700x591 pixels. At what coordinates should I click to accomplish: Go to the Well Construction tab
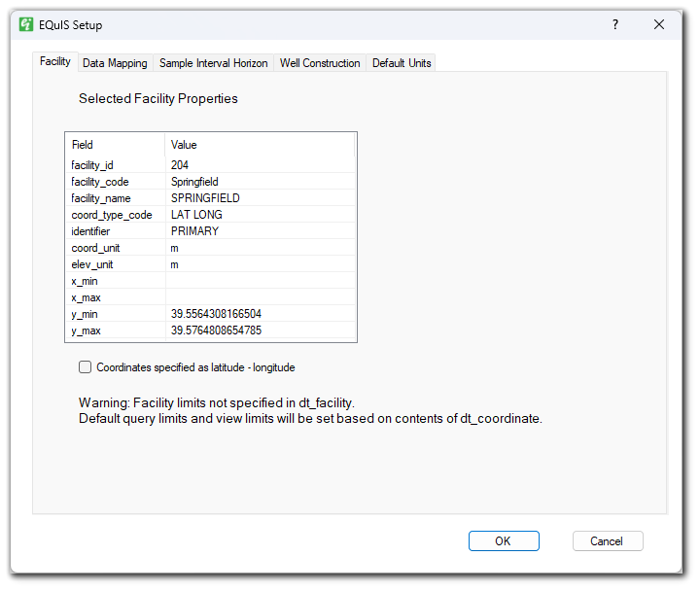[320, 63]
